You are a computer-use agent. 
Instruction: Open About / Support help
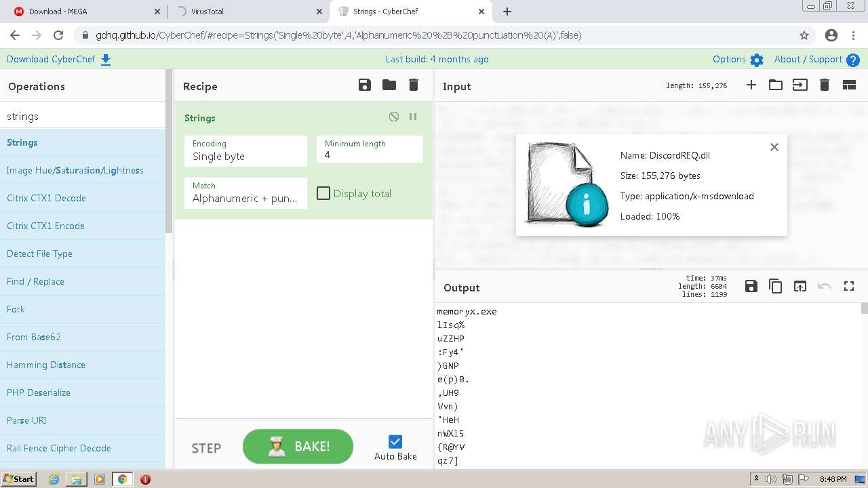[x=817, y=60]
